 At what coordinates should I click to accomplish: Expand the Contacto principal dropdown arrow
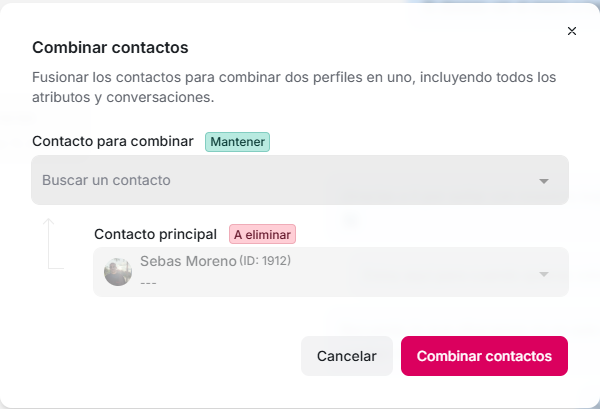pyautogui.click(x=544, y=274)
